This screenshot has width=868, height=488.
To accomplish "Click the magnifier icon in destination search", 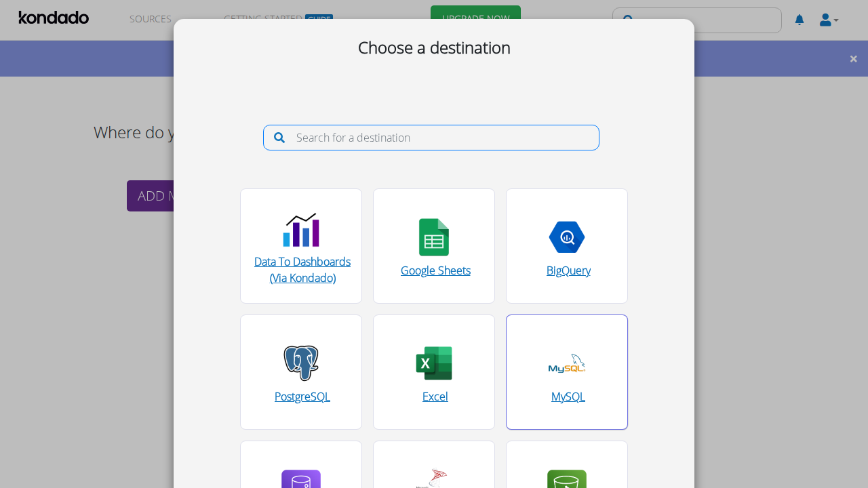I will point(279,138).
